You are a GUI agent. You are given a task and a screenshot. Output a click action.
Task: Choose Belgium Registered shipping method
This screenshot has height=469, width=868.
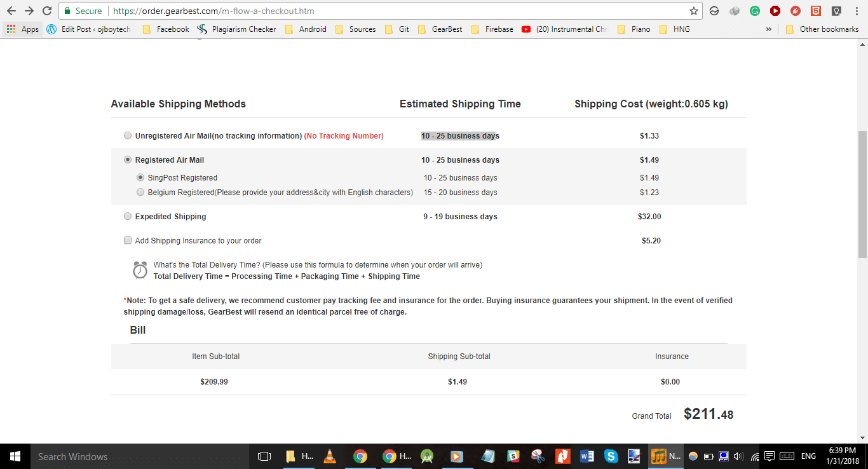(140, 193)
